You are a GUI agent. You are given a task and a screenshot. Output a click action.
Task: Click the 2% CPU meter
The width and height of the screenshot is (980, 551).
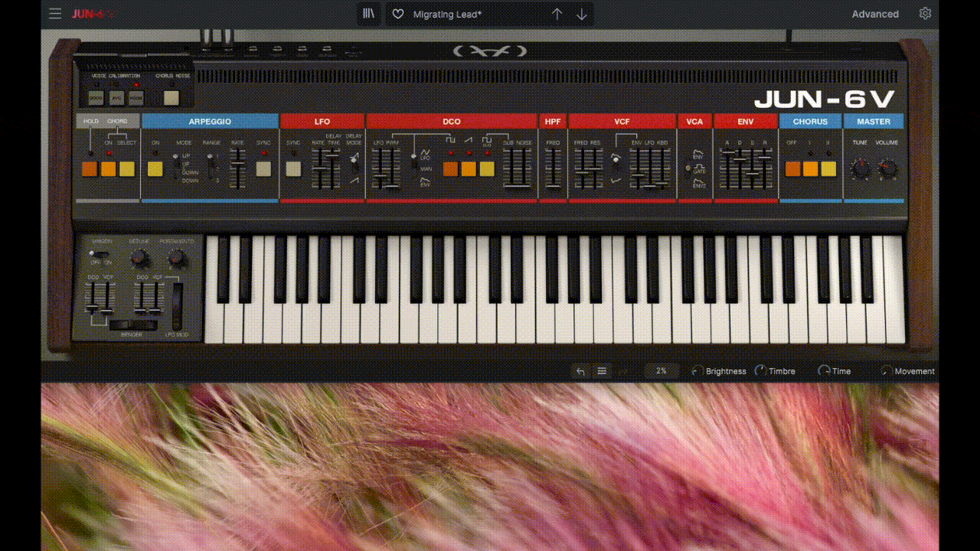point(661,371)
